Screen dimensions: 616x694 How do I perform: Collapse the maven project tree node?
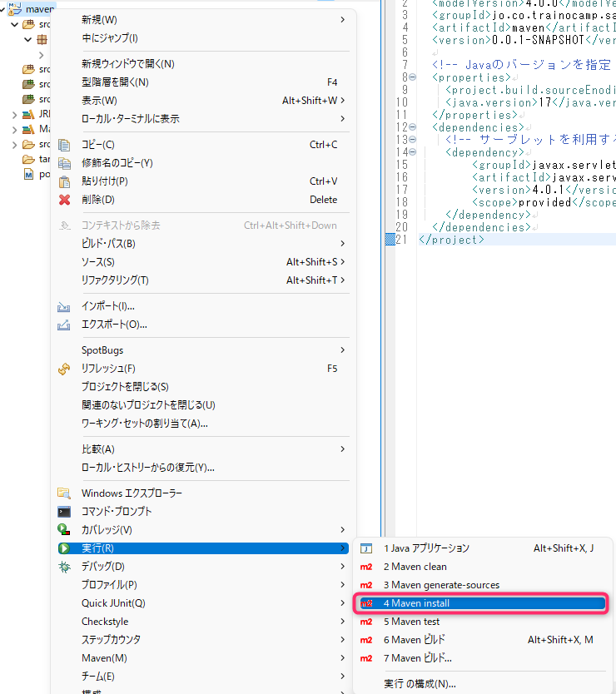click(2, 9)
